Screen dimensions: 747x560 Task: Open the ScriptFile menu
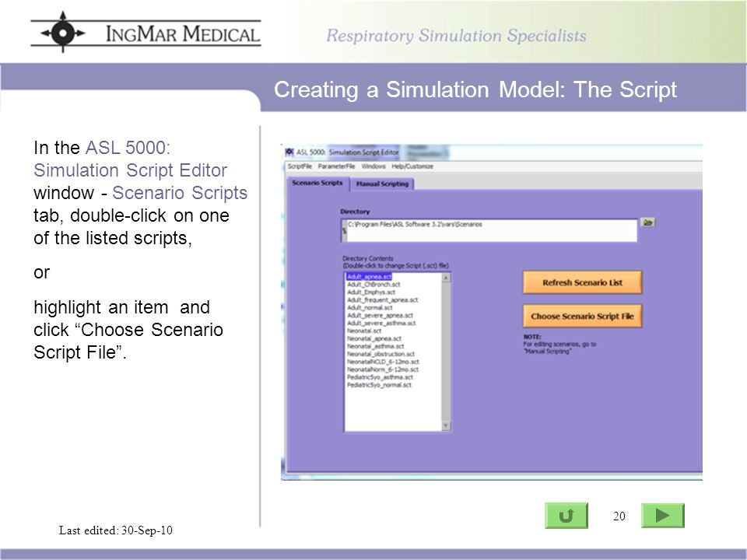300,166
